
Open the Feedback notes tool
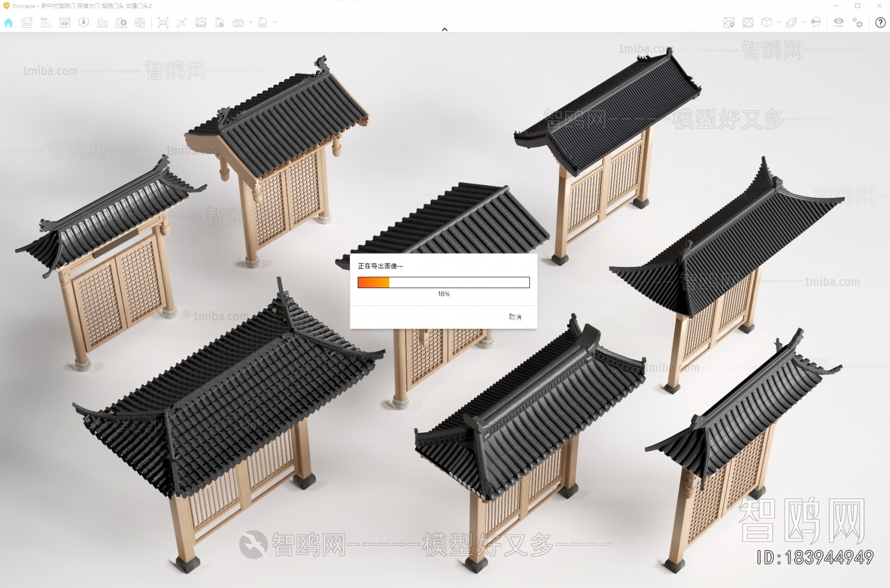[x=26, y=23]
